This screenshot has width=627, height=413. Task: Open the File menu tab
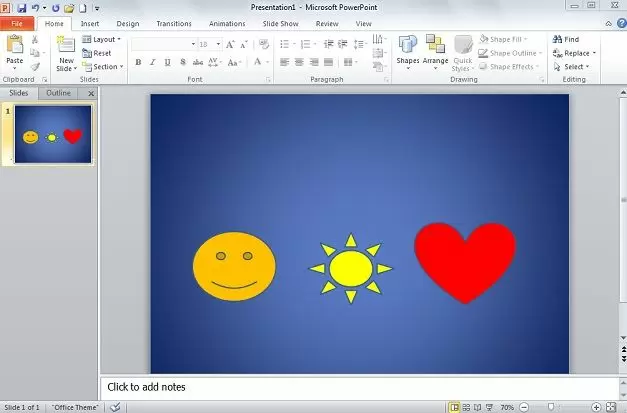[17, 23]
